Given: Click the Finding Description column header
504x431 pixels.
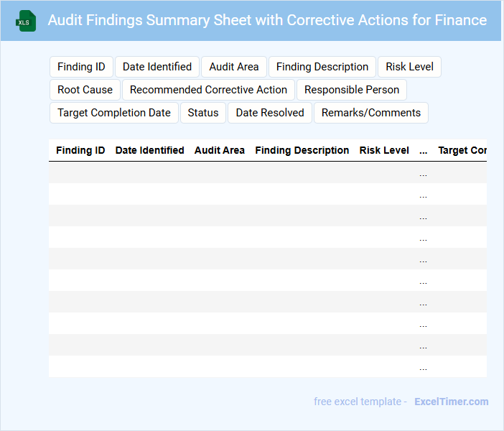Looking at the screenshot, I should tap(302, 151).
